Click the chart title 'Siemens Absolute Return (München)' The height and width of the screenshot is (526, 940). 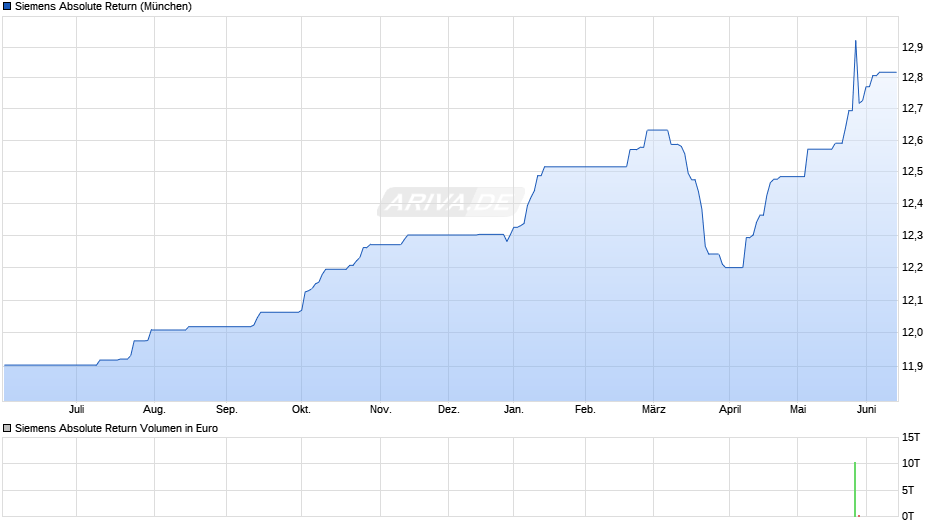[103, 7]
